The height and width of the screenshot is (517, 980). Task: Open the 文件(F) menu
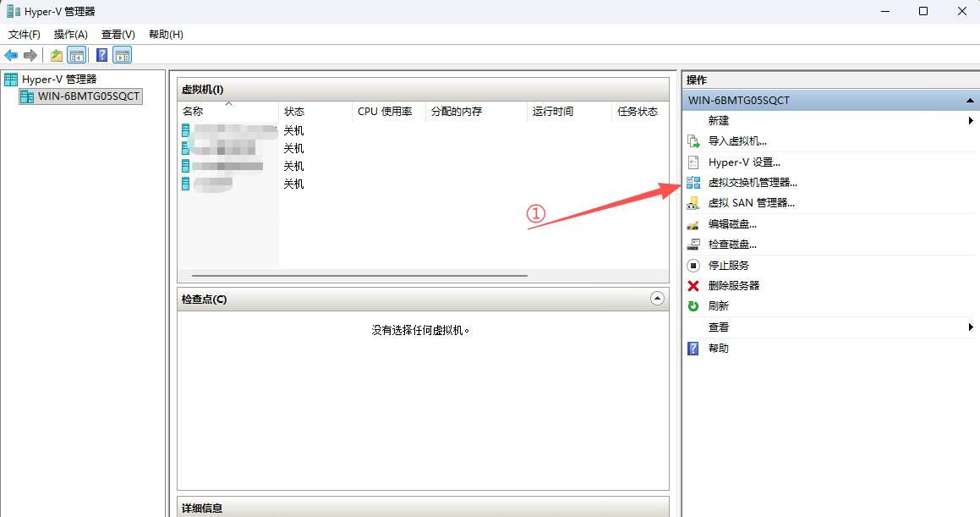[25, 35]
